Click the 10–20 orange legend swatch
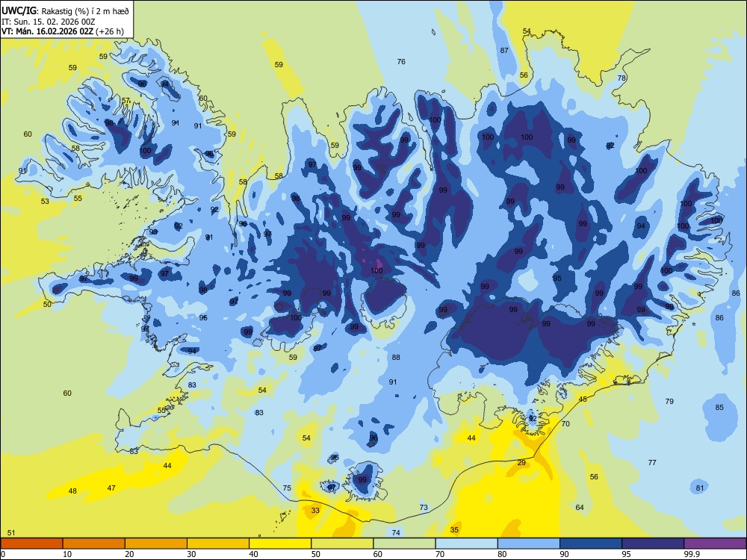Image resolution: width=747 pixels, height=560 pixels. point(94,544)
